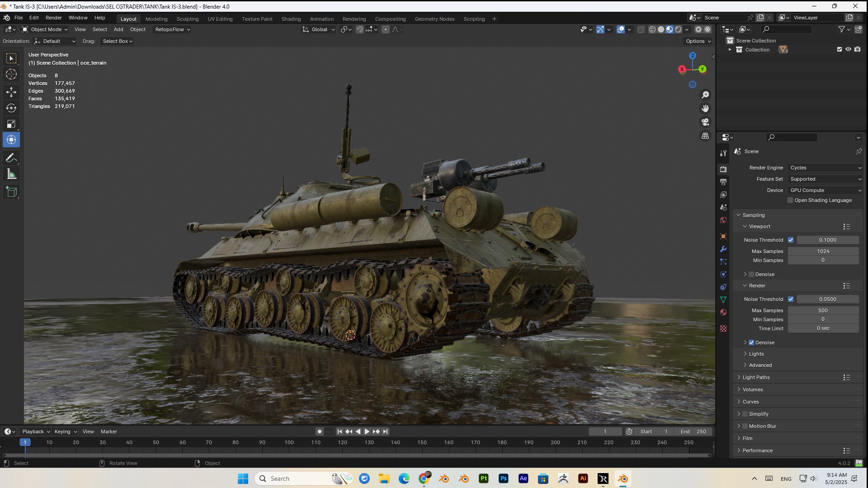
Task: Select the Cursor tool in toolbar
Action: [x=11, y=74]
